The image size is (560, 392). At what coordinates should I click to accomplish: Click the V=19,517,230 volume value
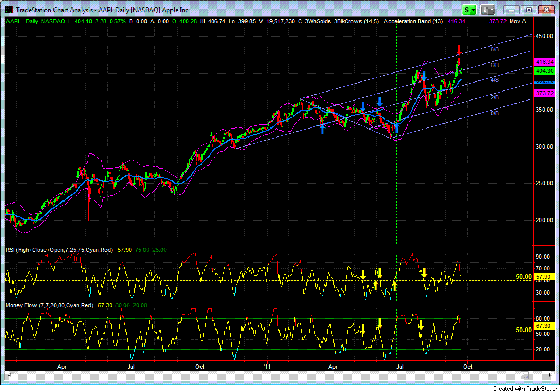(277, 21)
